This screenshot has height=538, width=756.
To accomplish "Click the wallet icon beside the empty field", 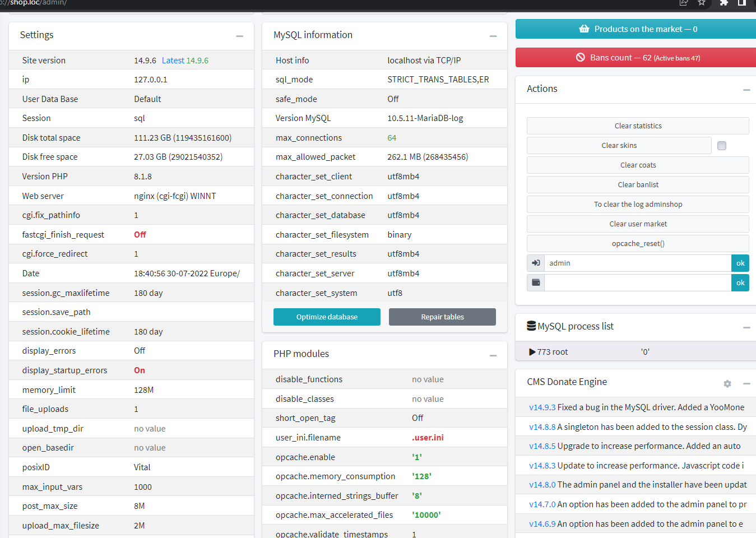I will 536,283.
